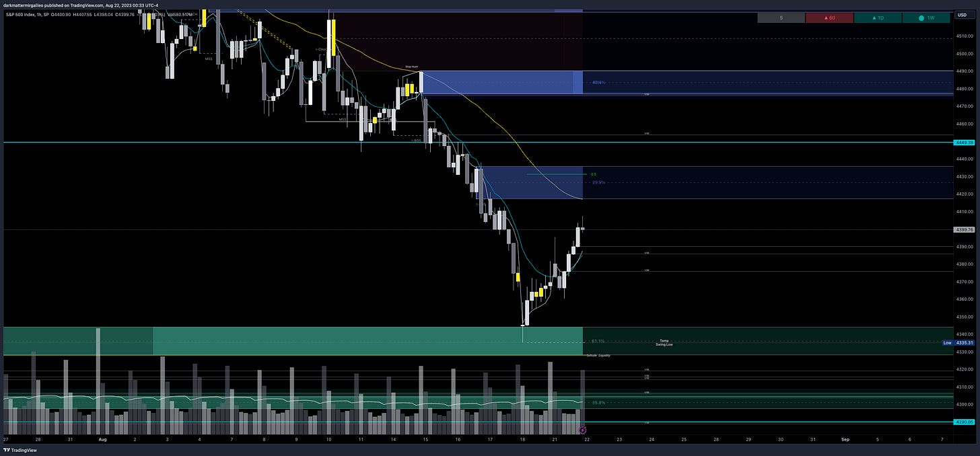Switch to the 1W timeframe tab
Viewport: 980px width, 456px height.
click(x=926, y=17)
